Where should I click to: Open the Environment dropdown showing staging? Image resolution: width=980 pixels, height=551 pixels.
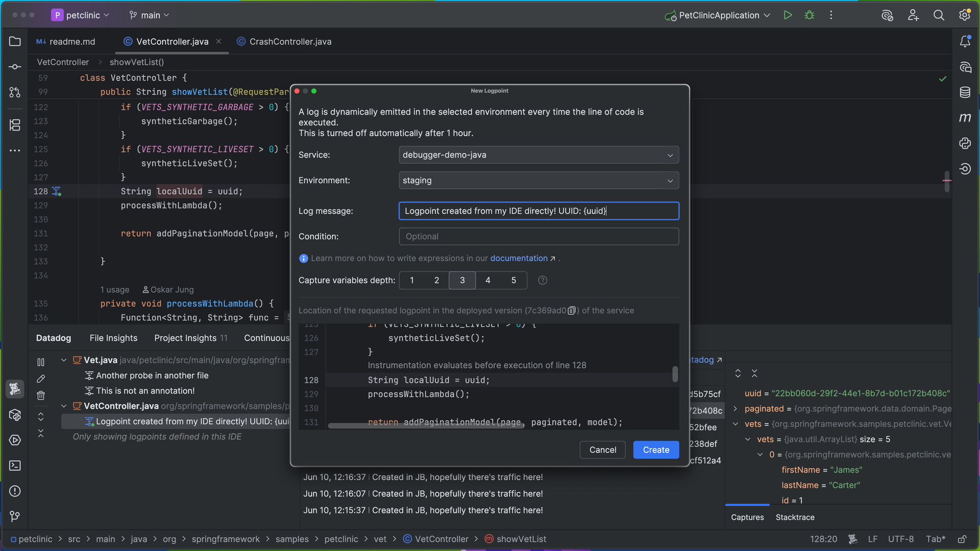538,181
